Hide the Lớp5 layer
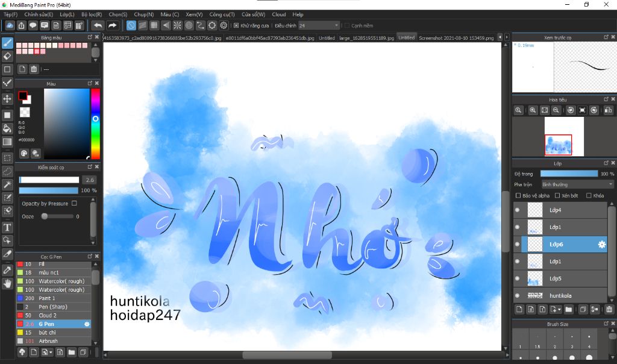This screenshot has width=617, height=364. 517,278
